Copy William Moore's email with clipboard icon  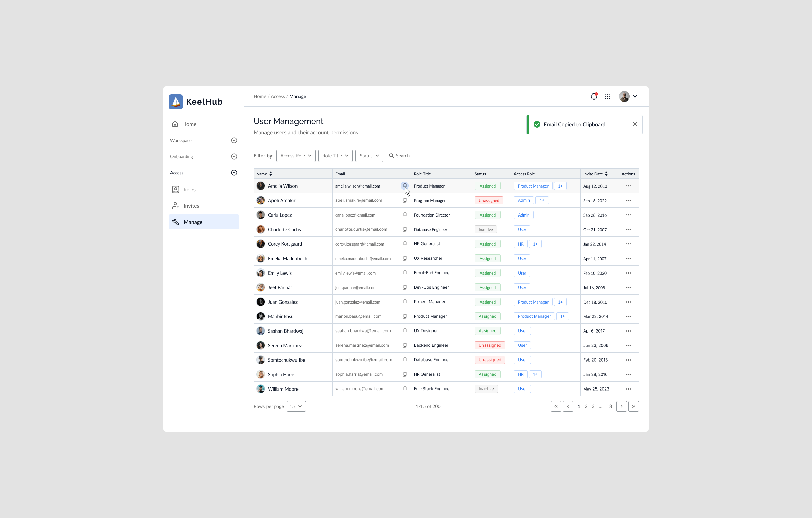coord(404,389)
